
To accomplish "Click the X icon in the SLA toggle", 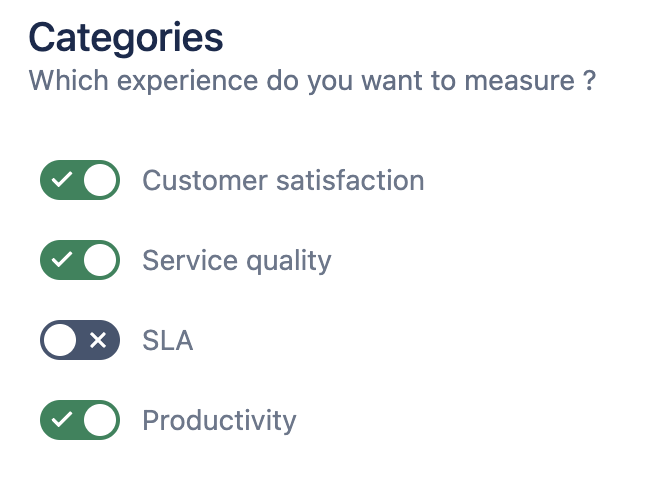I will (x=98, y=340).
